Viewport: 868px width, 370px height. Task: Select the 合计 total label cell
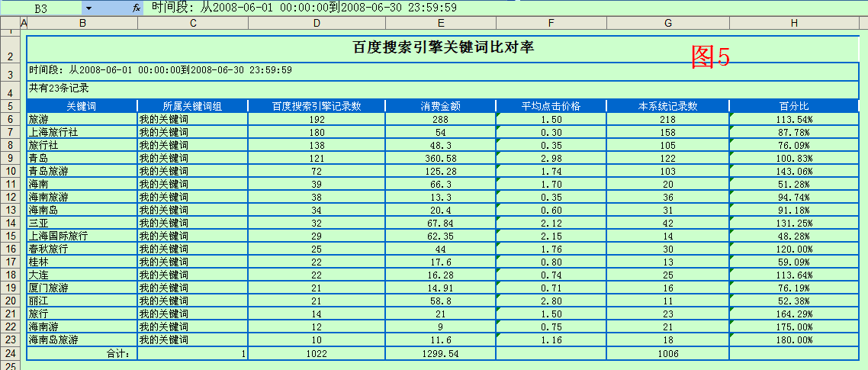82,354
